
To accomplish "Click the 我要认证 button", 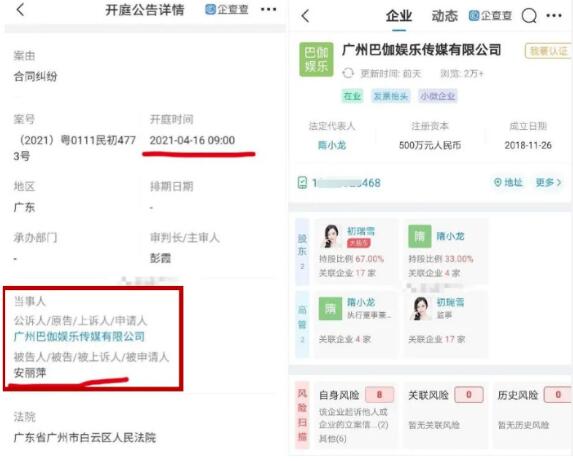I will coord(548,51).
